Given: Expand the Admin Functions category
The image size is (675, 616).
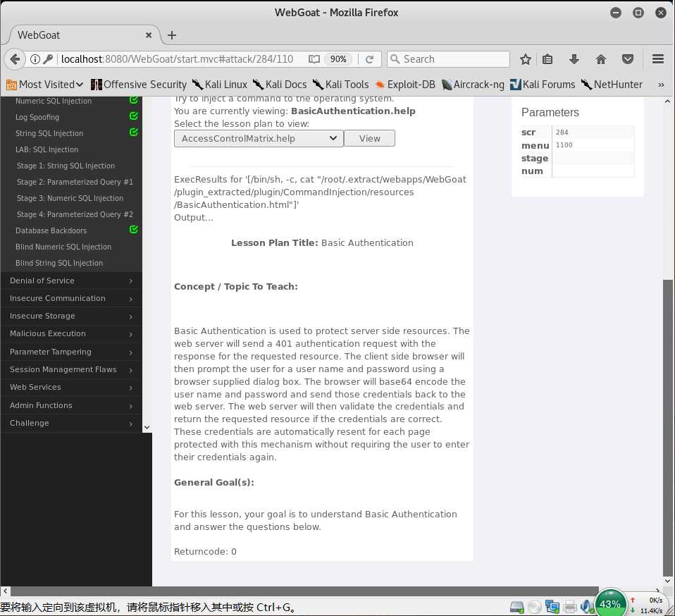Looking at the screenshot, I should pyautogui.click(x=71, y=405).
